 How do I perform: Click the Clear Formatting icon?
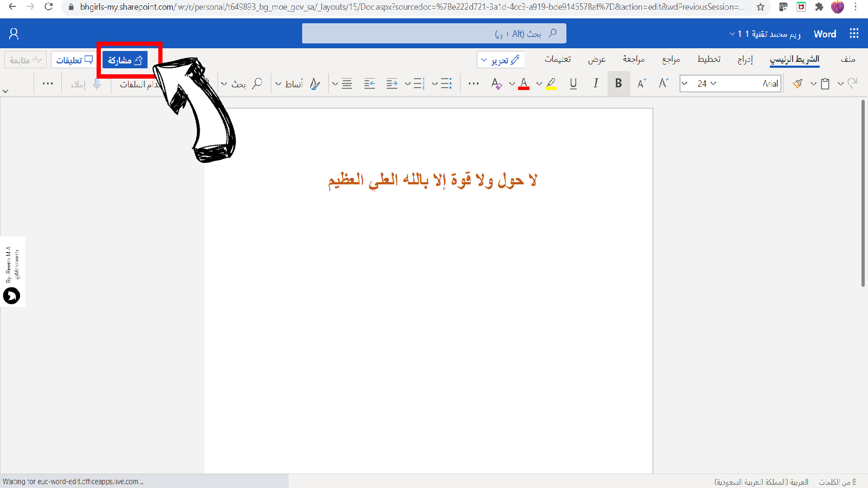coord(496,84)
